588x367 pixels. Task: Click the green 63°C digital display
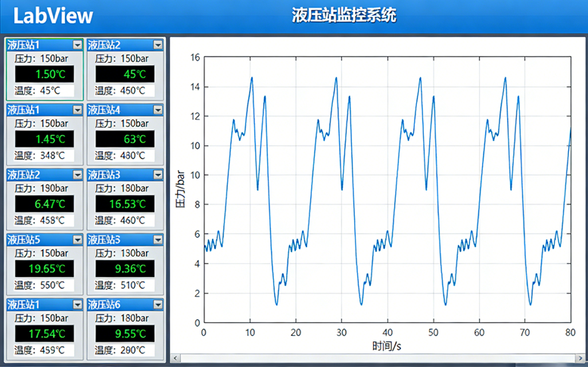126,139
